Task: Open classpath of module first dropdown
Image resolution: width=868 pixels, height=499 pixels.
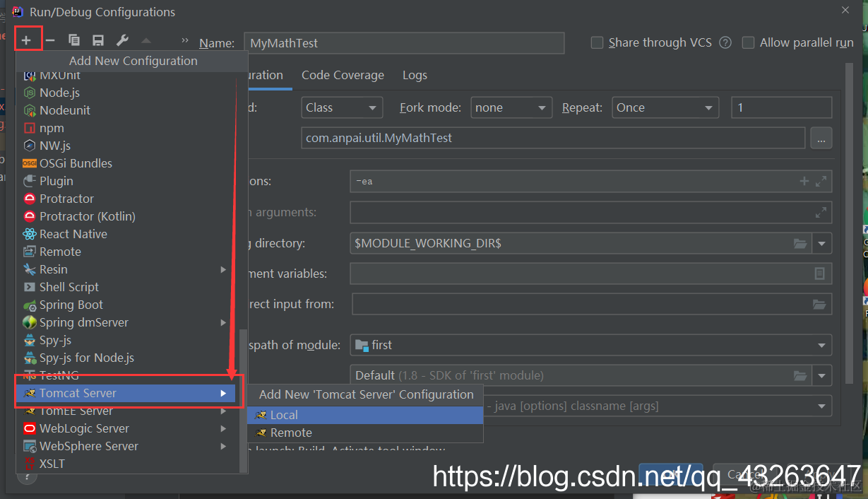Action: pyautogui.click(x=590, y=345)
